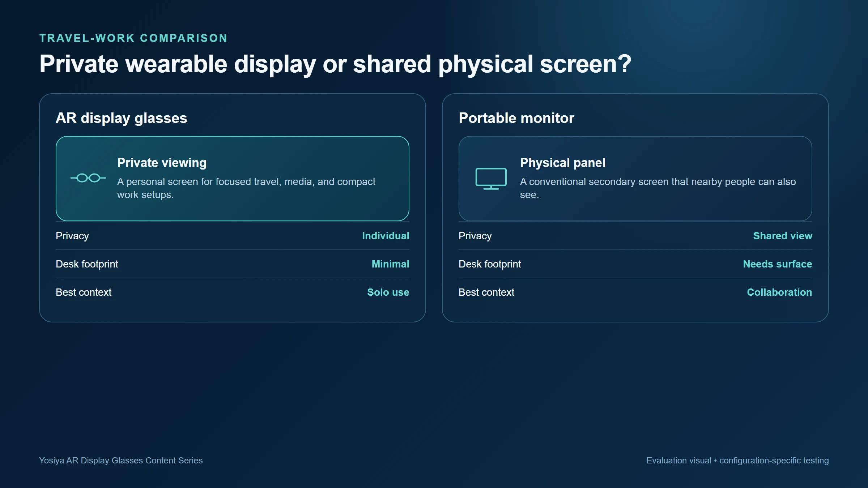Click 'Desk footprint' label in Portable monitor card

[490, 264]
